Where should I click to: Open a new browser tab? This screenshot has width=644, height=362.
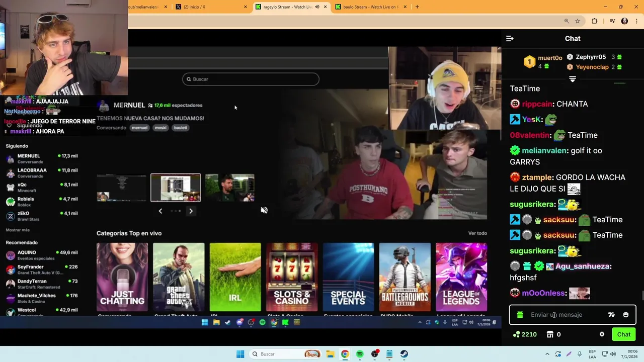417,7
